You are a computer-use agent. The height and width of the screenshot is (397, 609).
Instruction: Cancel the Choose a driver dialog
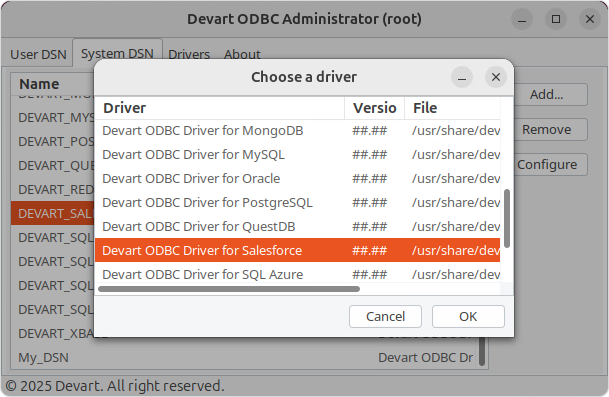click(x=385, y=317)
